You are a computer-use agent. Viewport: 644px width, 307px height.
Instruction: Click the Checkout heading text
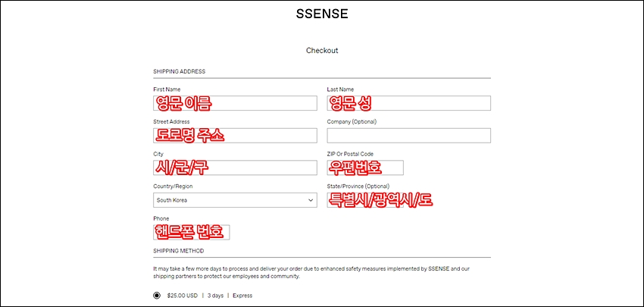pos(322,51)
